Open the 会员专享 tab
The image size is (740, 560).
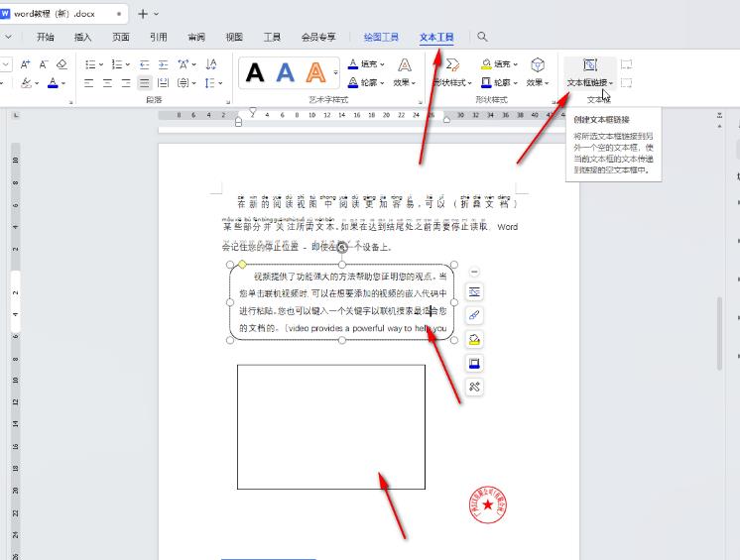pos(318,37)
